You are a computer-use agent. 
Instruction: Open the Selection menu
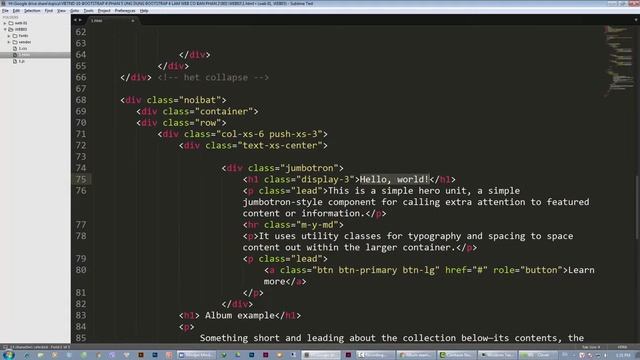pyautogui.click(x=32, y=11)
